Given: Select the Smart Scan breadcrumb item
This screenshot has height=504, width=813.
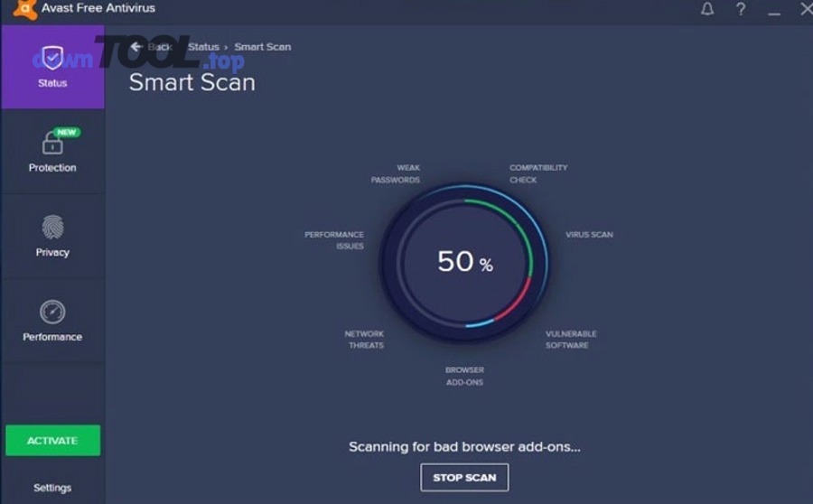Looking at the screenshot, I should coord(263,47).
